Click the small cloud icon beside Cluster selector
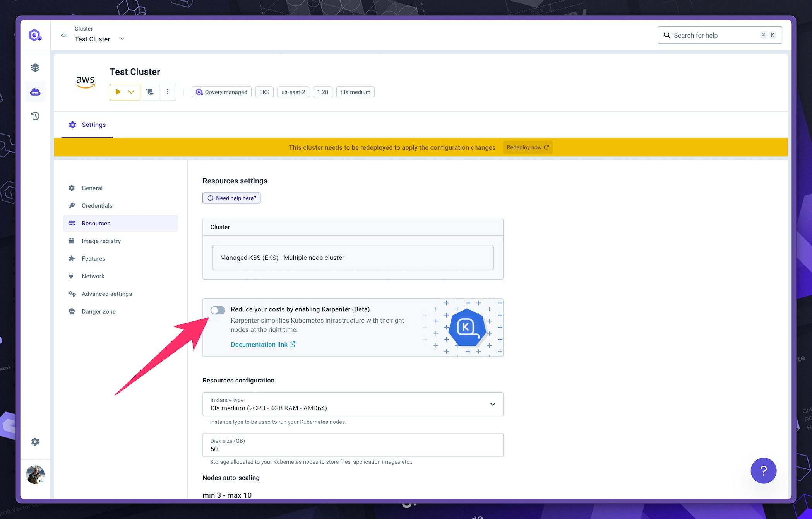This screenshot has height=519, width=812. click(63, 35)
